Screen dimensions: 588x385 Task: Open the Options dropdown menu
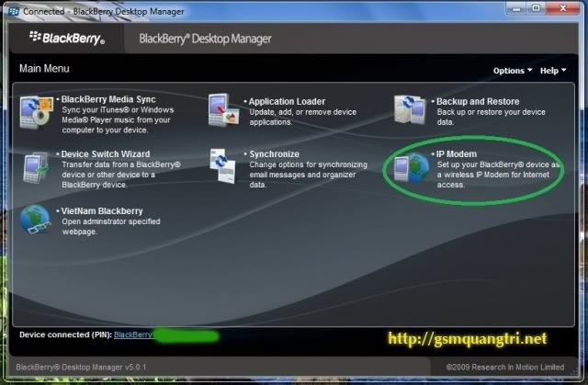click(x=513, y=71)
